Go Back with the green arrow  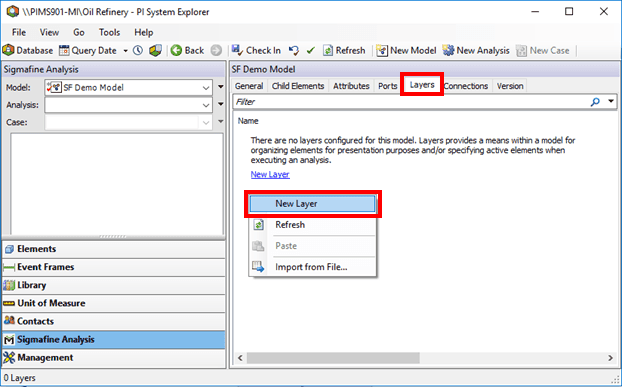point(187,50)
